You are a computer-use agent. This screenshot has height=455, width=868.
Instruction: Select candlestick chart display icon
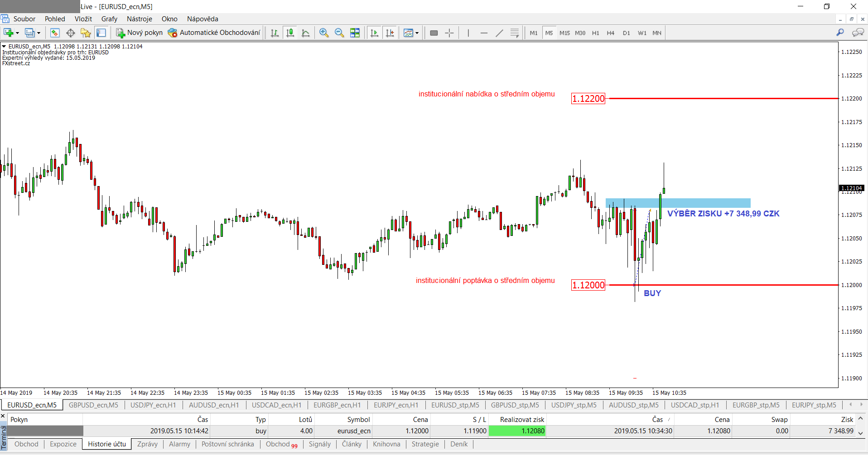pos(290,33)
